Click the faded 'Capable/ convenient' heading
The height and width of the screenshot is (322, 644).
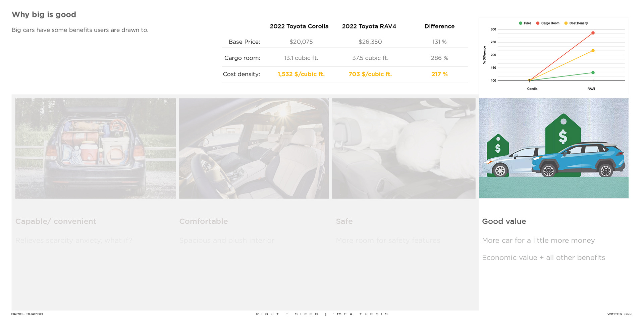tap(56, 221)
